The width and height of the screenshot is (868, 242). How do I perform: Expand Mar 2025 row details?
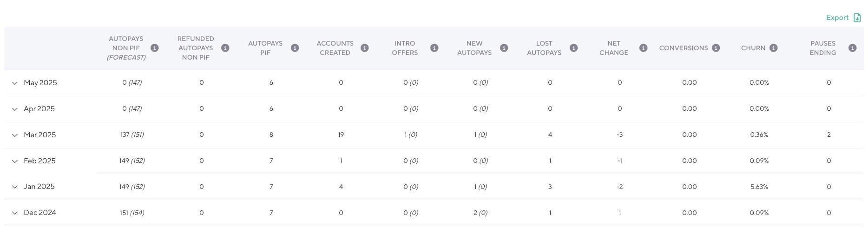(x=15, y=135)
